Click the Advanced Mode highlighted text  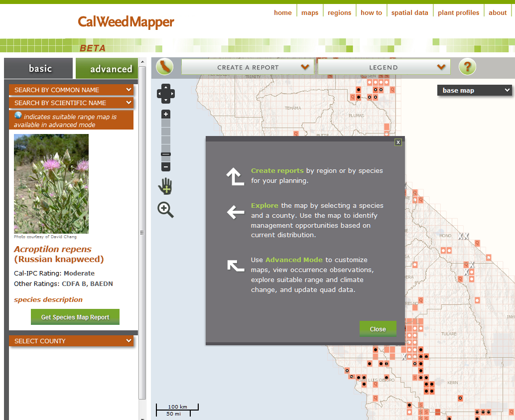(x=294, y=260)
